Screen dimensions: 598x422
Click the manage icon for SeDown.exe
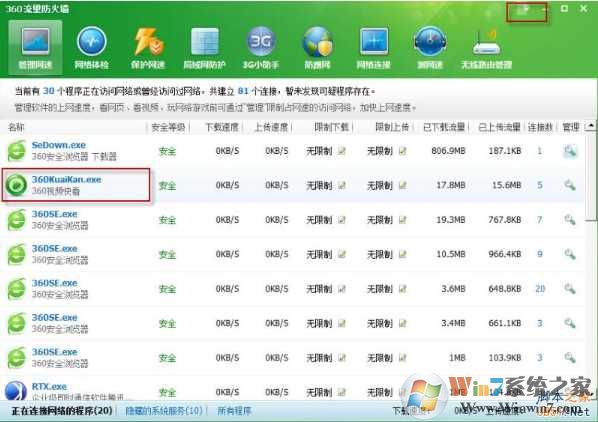tap(570, 151)
